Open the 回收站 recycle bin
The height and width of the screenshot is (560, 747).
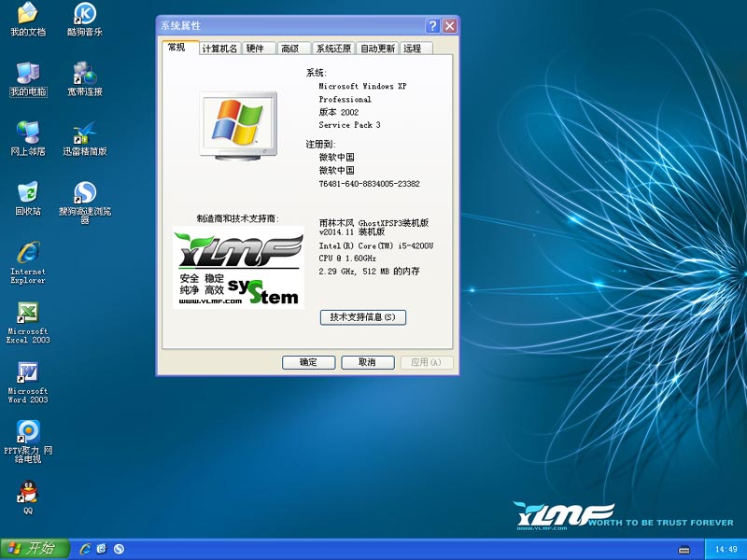coord(28,199)
